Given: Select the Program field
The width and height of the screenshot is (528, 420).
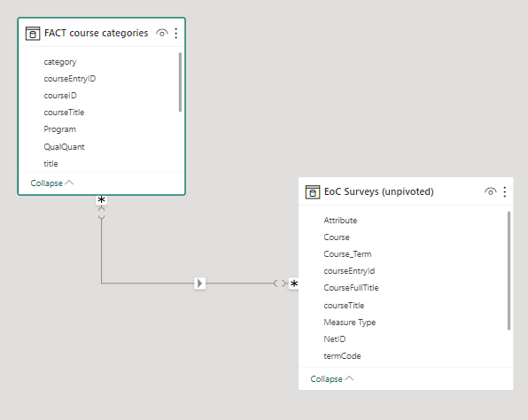Looking at the screenshot, I should (59, 129).
